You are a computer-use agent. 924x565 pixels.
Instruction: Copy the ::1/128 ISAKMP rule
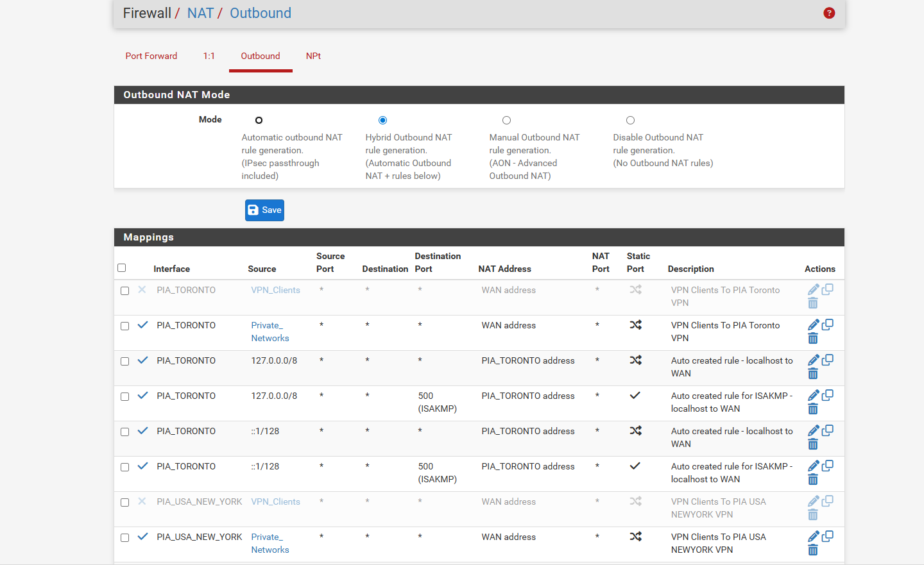click(828, 466)
